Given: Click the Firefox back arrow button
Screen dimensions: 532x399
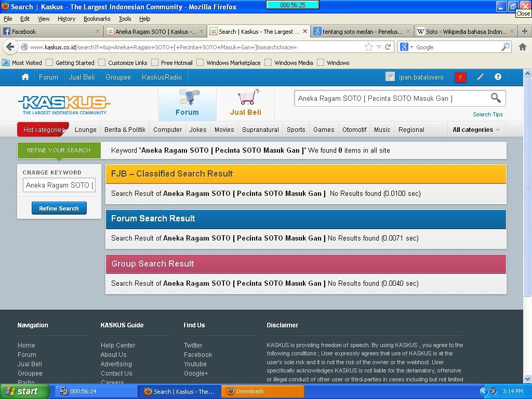Looking at the screenshot, I should [x=10, y=47].
